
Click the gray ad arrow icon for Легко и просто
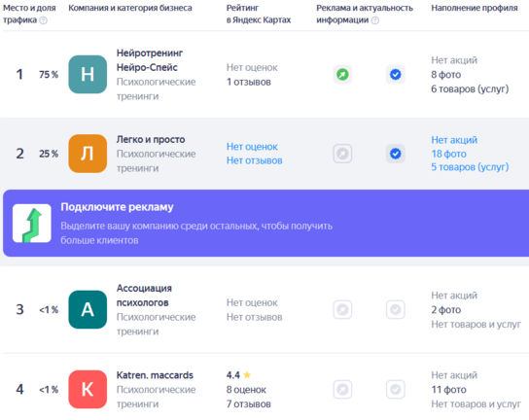[342, 154]
